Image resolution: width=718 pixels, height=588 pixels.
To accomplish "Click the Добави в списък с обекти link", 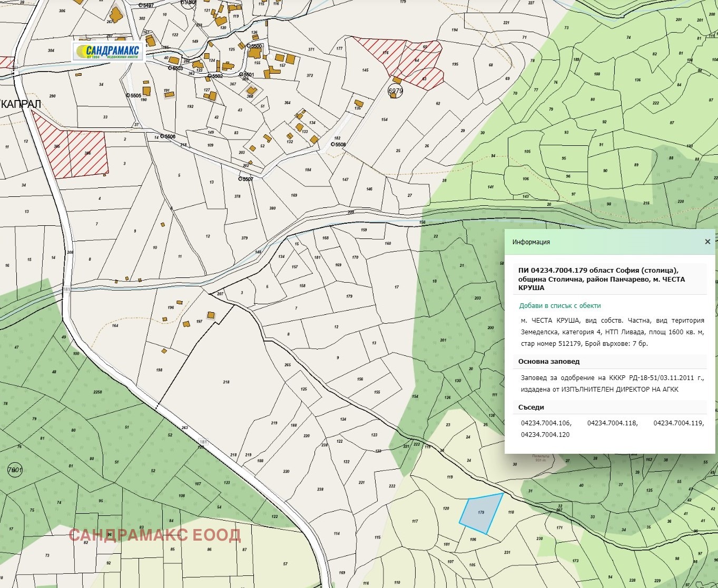I will 559,306.
